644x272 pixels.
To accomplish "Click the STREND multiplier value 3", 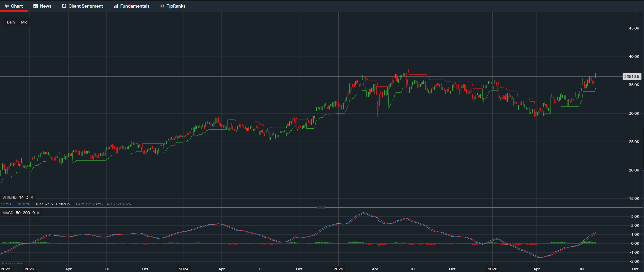I will pyautogui.click(x=27, y=198).
